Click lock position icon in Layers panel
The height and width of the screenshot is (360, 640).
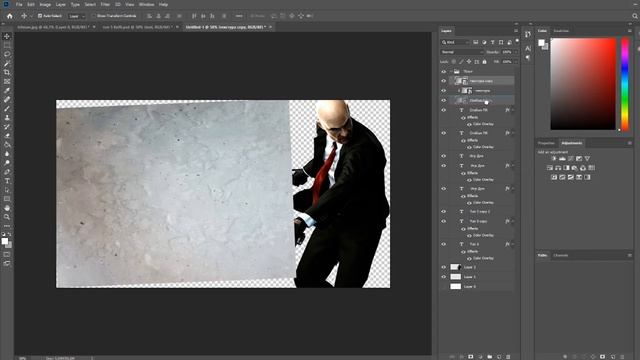tap(469, 62)
